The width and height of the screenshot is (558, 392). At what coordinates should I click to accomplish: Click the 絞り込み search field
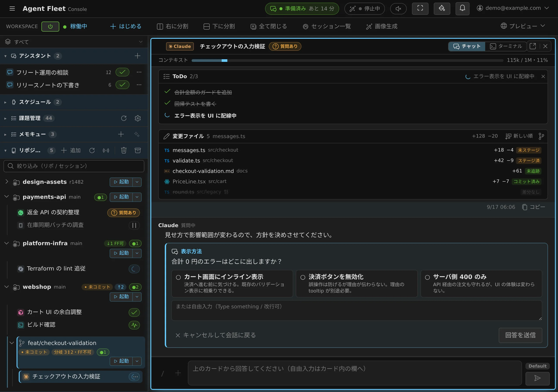click(x=74, y=166)
